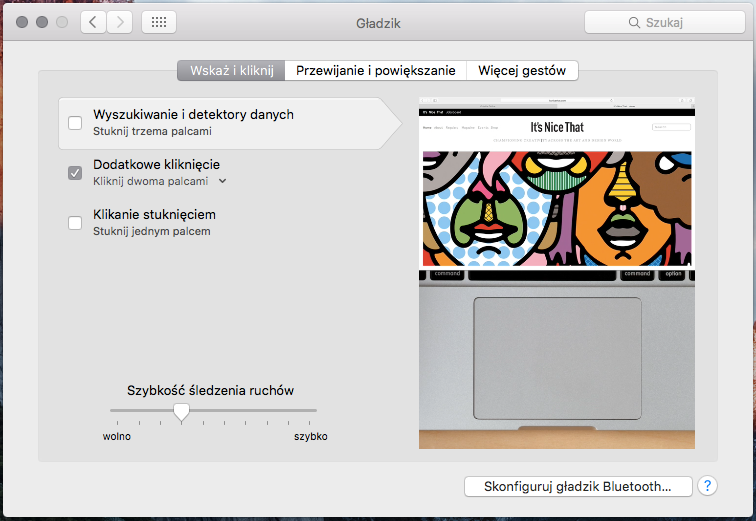This screenshot has height=521, width=756.
Task: Go back with the left arrow button
Action: 93,22
